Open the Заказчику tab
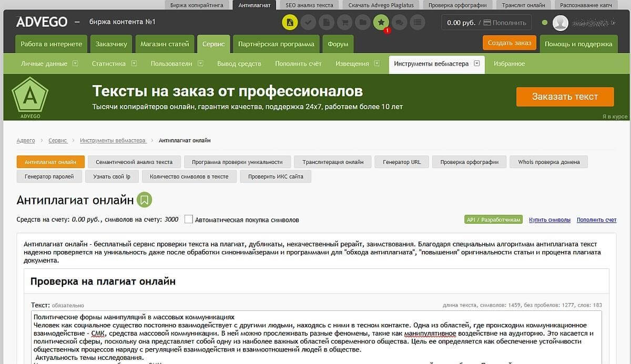631x364 pixels. 111,44
